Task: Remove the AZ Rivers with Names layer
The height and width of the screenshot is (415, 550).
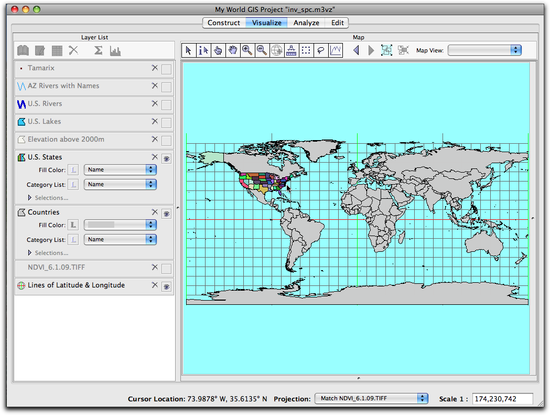Action: click(x=155, y=86)
